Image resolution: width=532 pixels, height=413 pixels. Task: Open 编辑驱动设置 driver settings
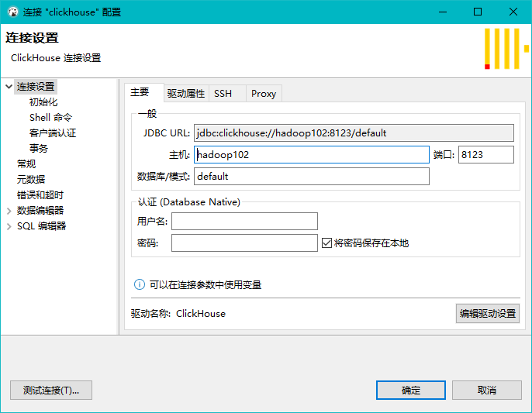tap(488, 314)
